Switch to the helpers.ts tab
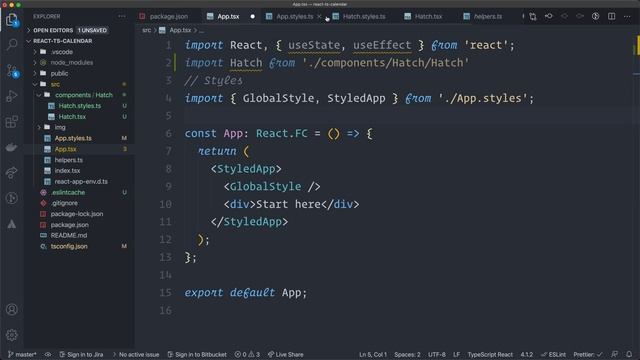The height and width of the screenshot is (360, 640). click(488, 17)
